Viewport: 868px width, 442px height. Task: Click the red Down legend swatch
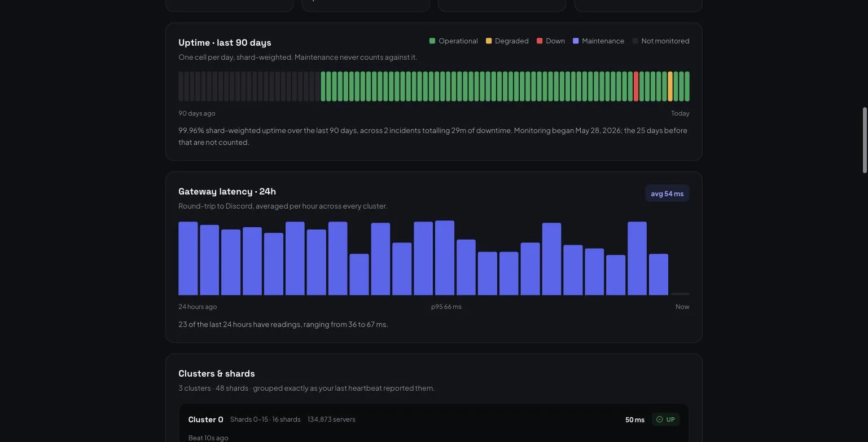click(x=540, y=41)
